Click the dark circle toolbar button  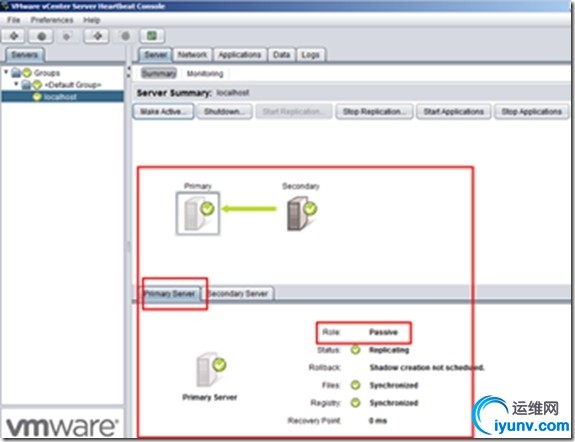[41, 36]
